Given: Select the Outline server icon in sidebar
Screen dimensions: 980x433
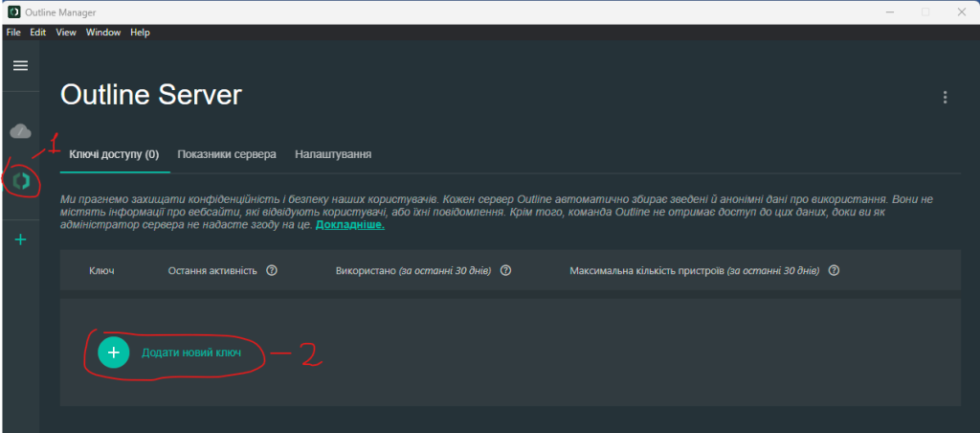Looking at the screenshot, I should tap(20, 179).
